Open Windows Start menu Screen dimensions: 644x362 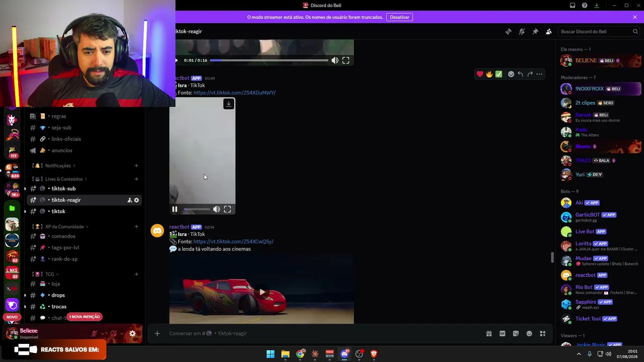270,354
